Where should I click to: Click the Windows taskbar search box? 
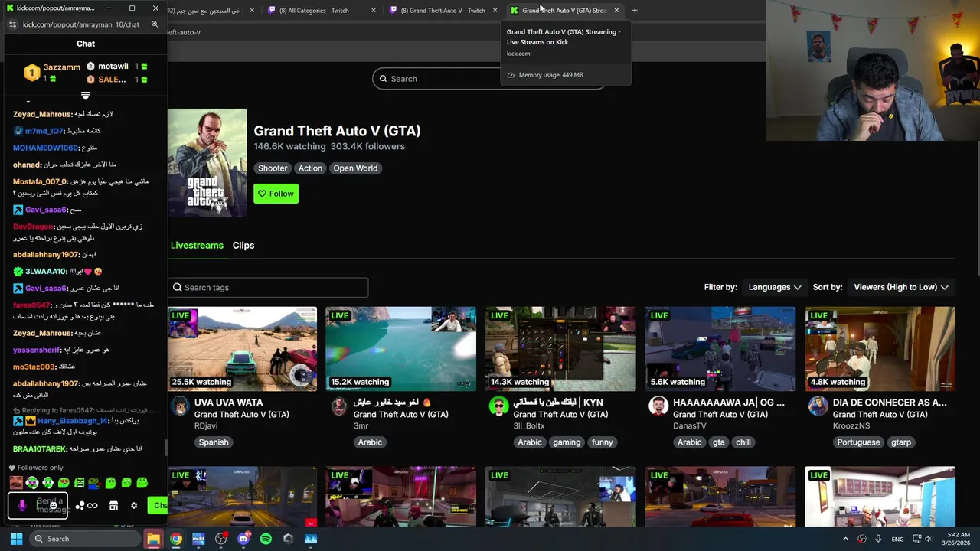point(84,539)
